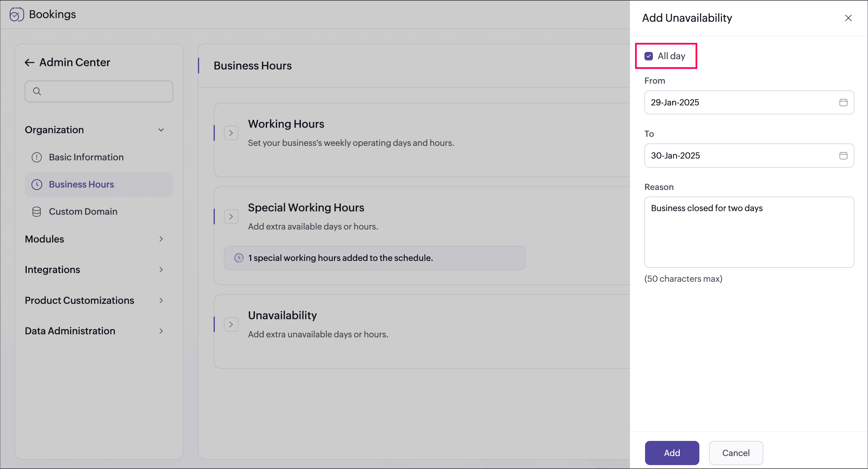Click the search magnifier icon
The height and width of the screenshot is (469, 868).
pyautogui.click(x=37, y=92)
